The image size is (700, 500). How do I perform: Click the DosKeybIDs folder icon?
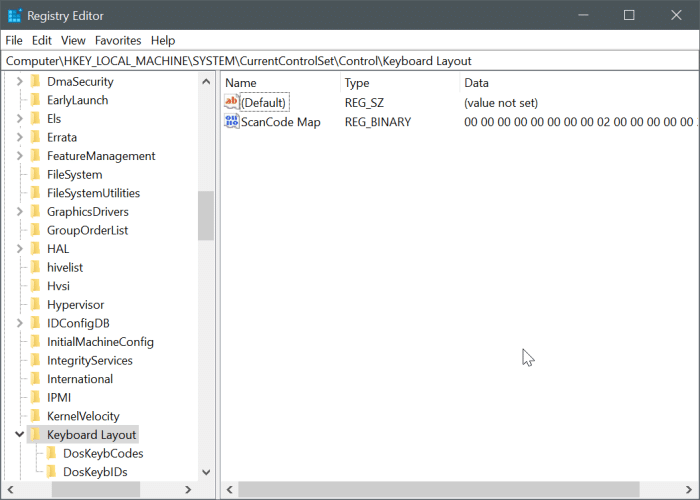coord(52,472)
